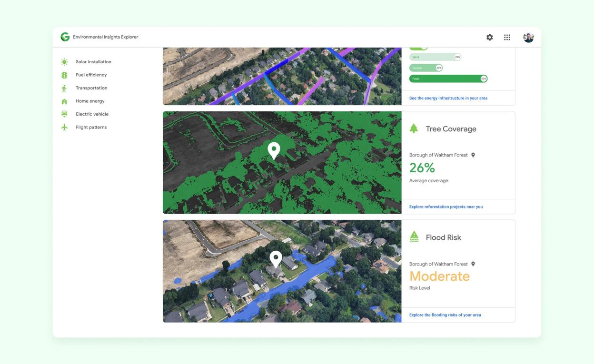Click the 'Risk Level' label
This screenshot has width=594, height=364.
click(x=419, y=288)
